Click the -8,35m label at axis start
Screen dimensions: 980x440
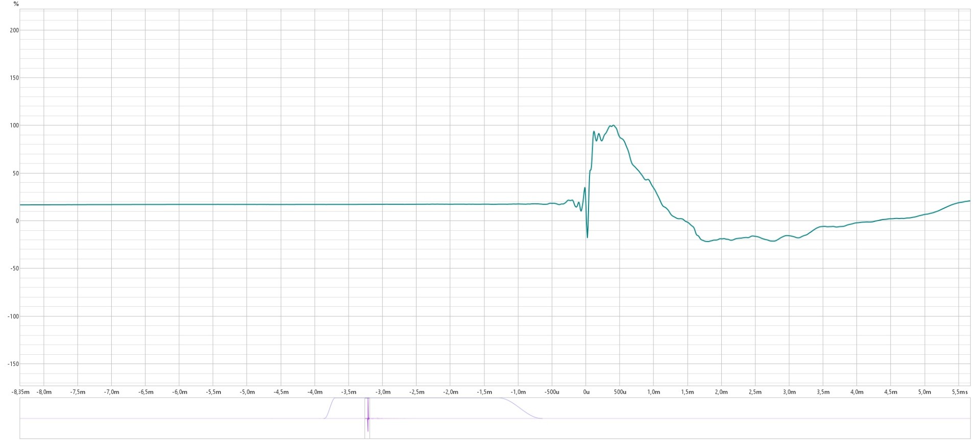(x=21, y=392)
